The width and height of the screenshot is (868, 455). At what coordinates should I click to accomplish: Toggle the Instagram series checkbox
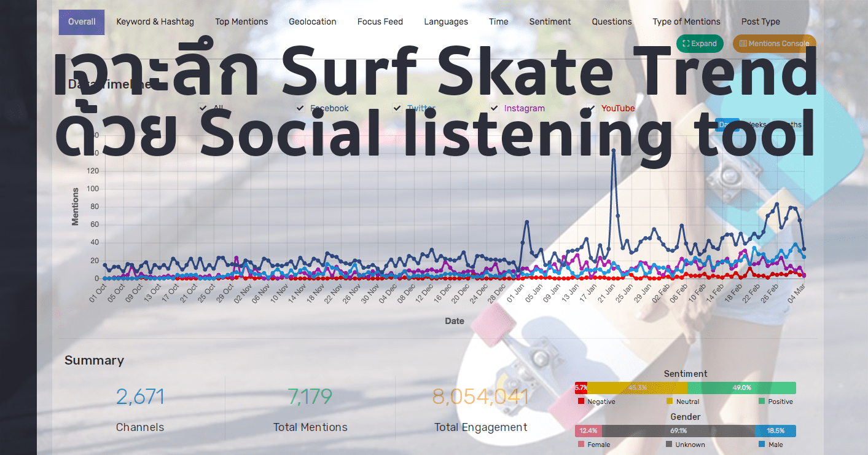(495, 108)
